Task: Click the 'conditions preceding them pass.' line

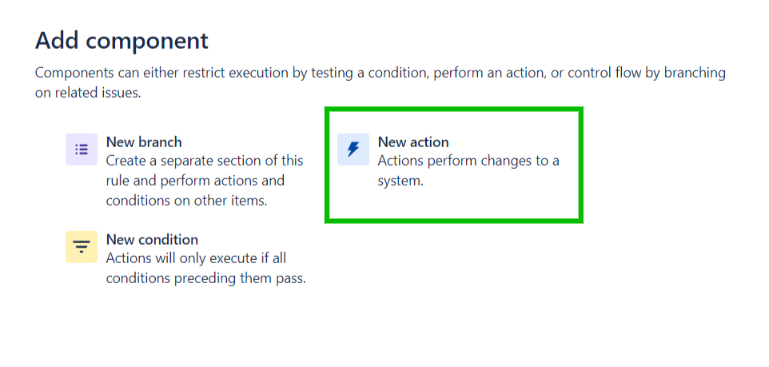Action: tap(206, 278)
